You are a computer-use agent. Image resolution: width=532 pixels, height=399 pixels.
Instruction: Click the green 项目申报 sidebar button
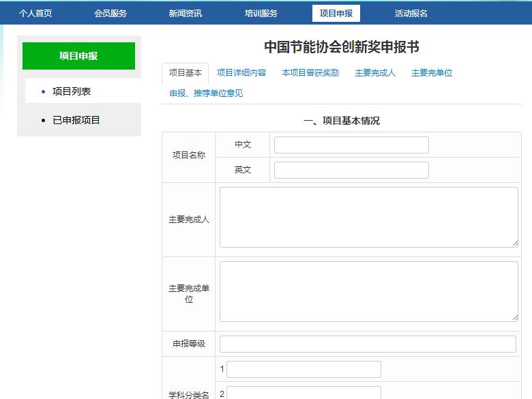click(78, 56)
